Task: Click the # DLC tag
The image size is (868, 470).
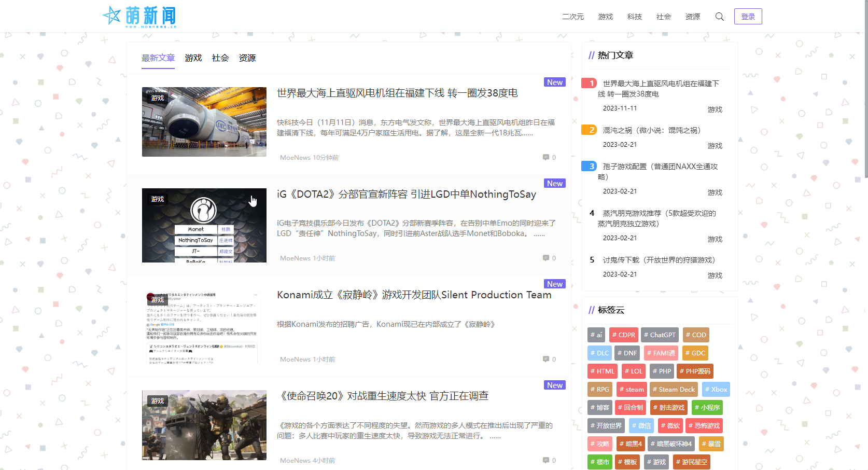Action: pyautogui.click(x=599, y=353)
